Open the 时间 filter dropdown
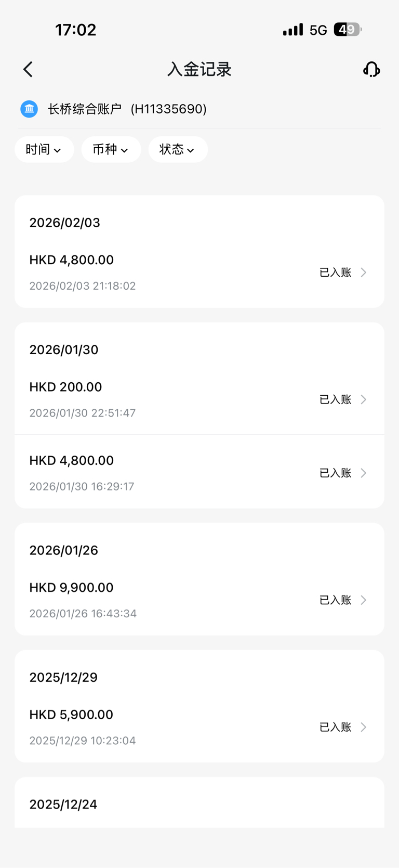The width and height of the screenshot is (399, 868). [44, 150]
